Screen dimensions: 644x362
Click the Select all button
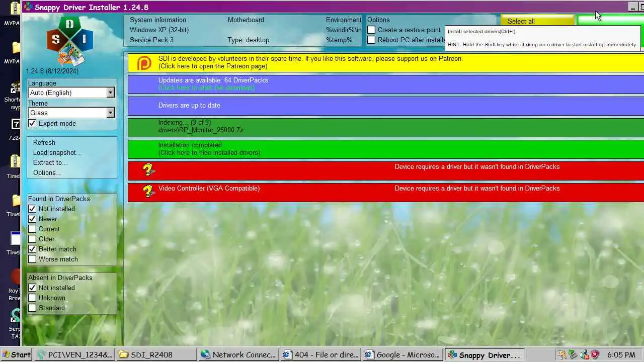point(537,21)
